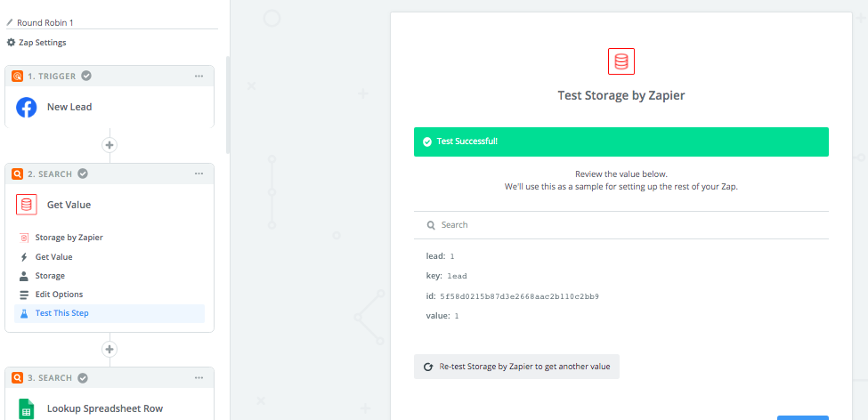Open the three-dot menu on Trigger step
The width and height of the screenshot is (868, 420).
tap(199, 77)
